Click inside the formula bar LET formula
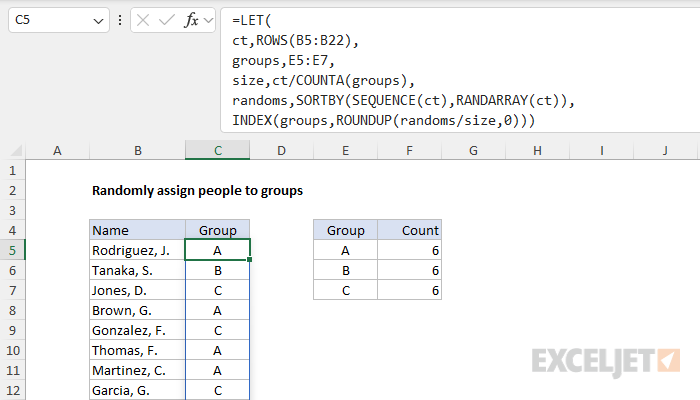This screenshot has height=400, width=700. click(460, 70)
